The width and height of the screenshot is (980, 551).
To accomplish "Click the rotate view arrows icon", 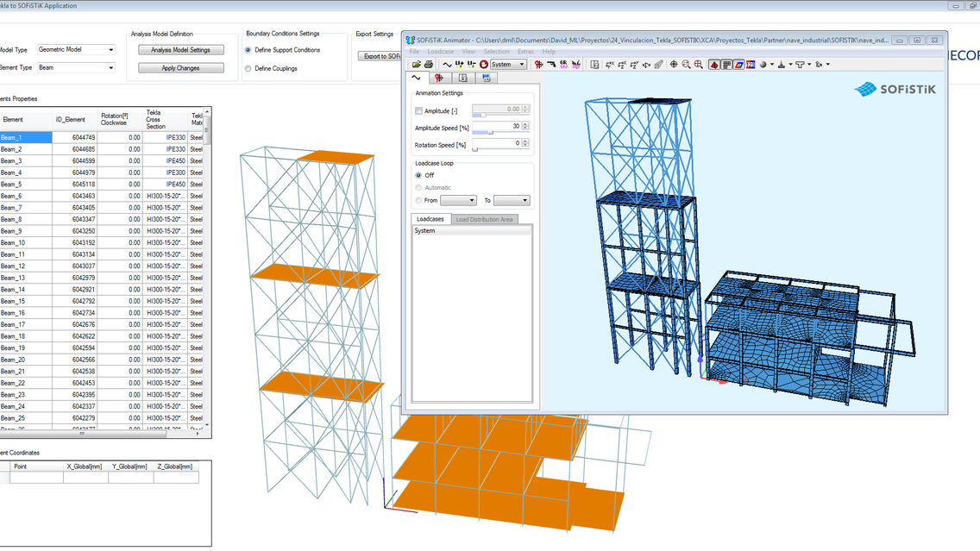I will point(646,65).
